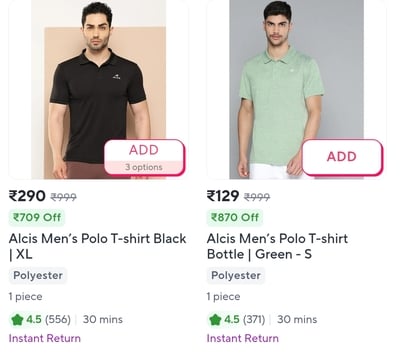Click the ₹129 price of green polo
The image size is (400, 362).
[x=223, y=196]
